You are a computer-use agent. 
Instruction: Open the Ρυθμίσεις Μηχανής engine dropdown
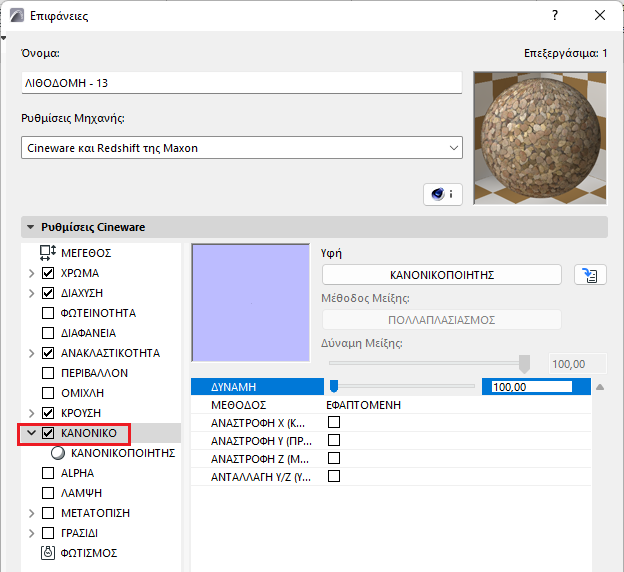tap(242, 148)
